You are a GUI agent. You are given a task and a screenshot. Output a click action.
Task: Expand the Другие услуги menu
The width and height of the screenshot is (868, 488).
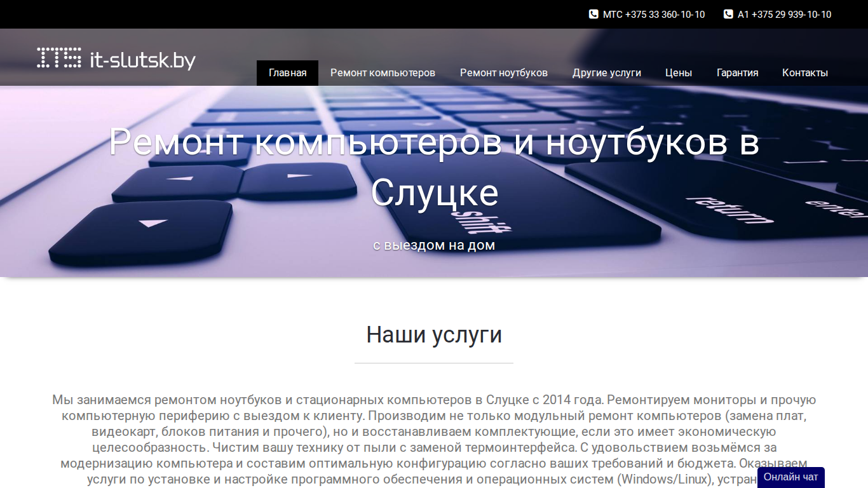(x=607, y=72)
